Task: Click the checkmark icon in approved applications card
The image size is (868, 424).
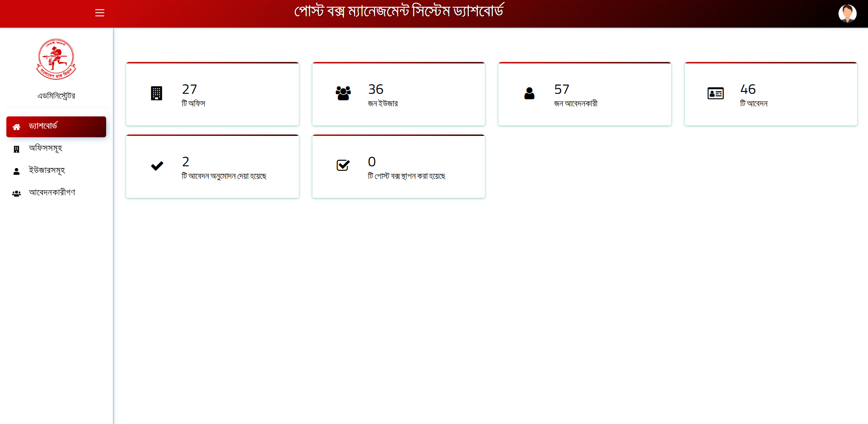Action: (x=157, y=166)
